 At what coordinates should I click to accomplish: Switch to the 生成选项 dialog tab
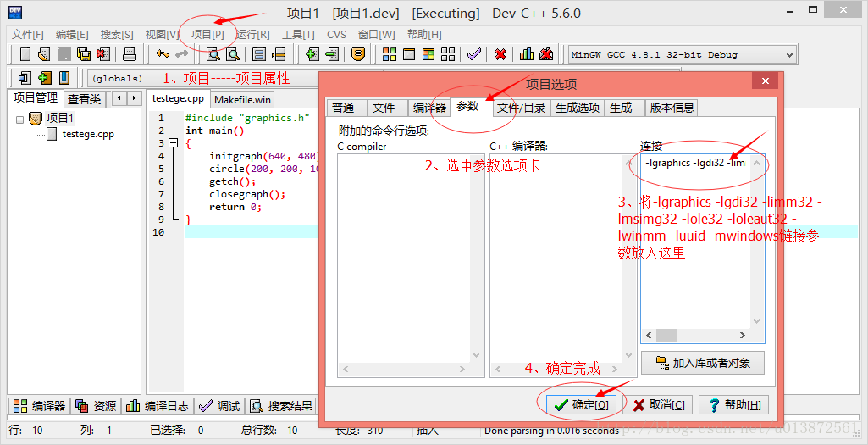(x=577, y=108)
